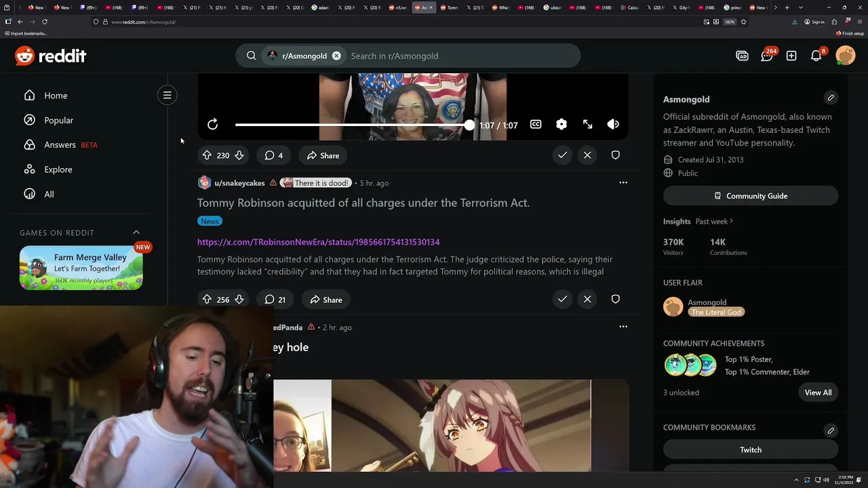Replay the video with the replay icon
The width and height of the screenshot is (868, 488).
tap(212, 124)
